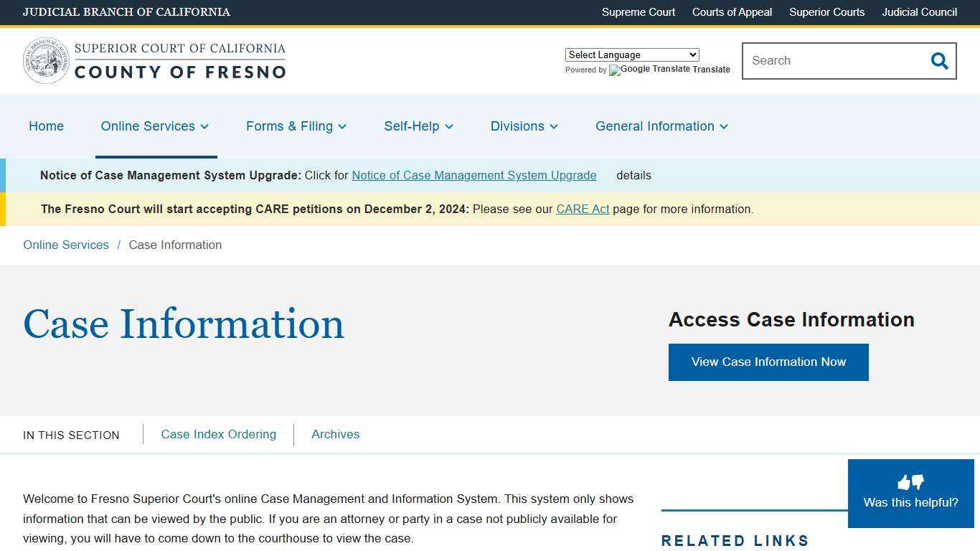
Task: Open the Select Language dropdown
Action: [631, 55]
